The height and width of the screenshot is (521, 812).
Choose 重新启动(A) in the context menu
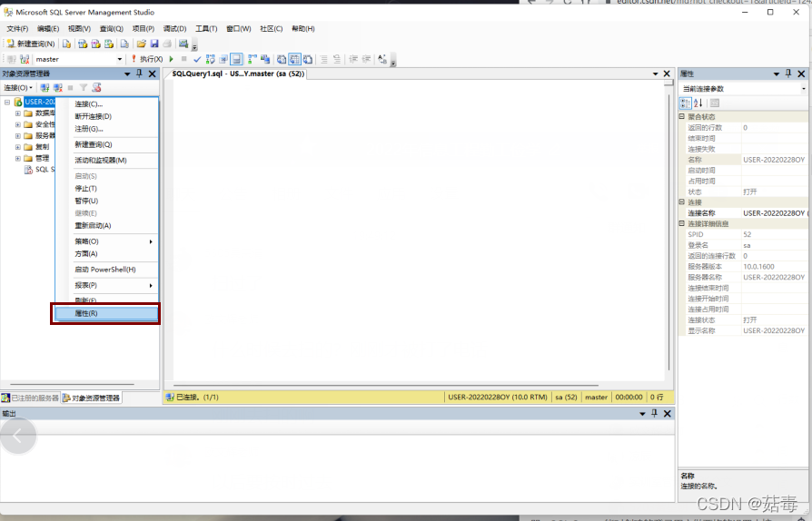pyautogui.click(x=106, y=226)
